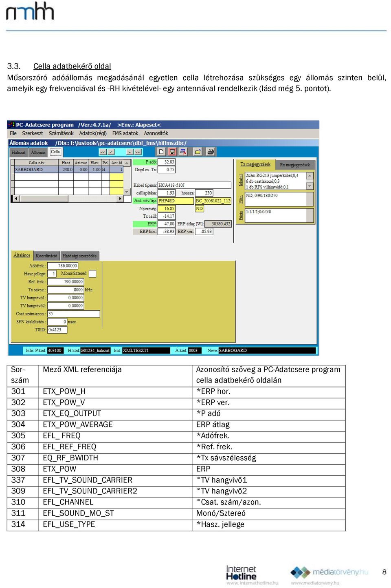
Task: Jump to the first record
Action: tap(103, 152)
